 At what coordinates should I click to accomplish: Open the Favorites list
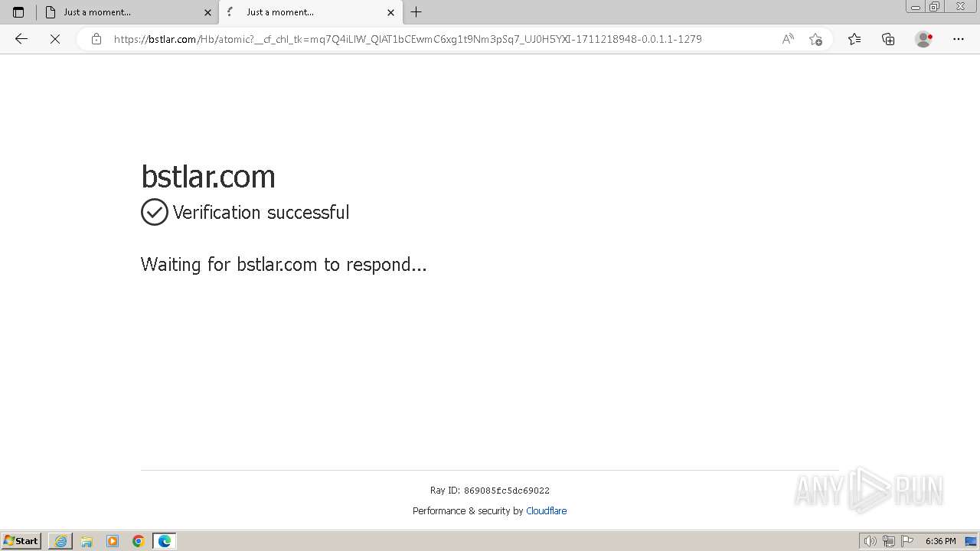click(x=854, y=39)
